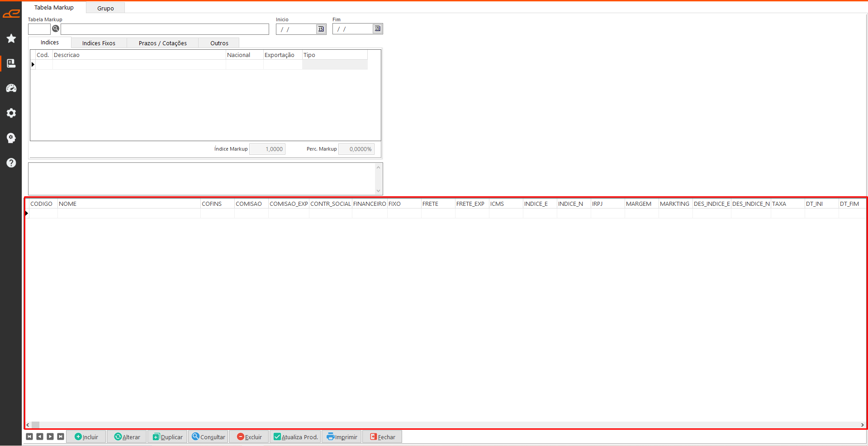Go to last record navigation arrow
The width and height of the screenshot is (868, 446).
pos(61,437)
